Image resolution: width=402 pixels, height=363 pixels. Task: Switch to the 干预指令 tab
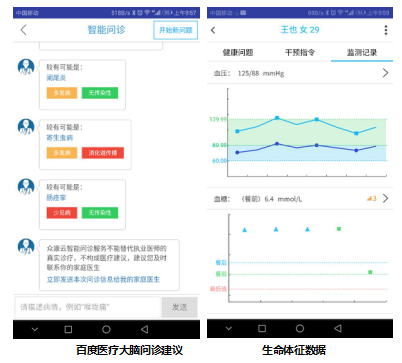click(300, 52)
